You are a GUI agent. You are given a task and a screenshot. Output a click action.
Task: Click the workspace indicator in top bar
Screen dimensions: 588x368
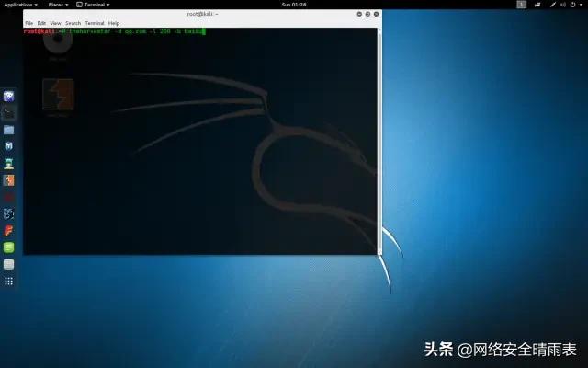522,5
